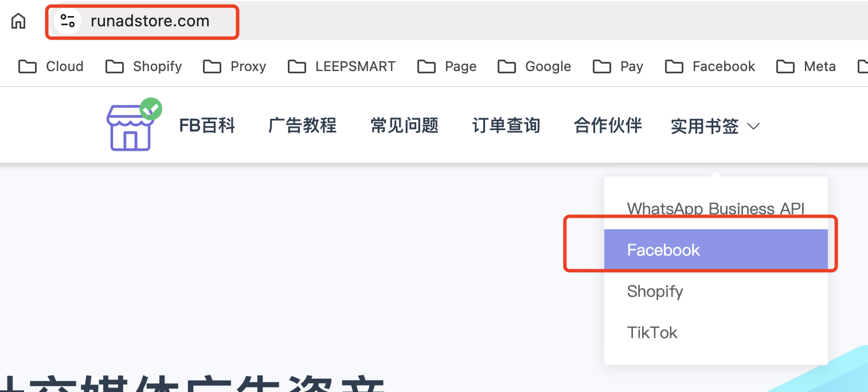Open the 广告教程 navigation item

tap(303, 126)
